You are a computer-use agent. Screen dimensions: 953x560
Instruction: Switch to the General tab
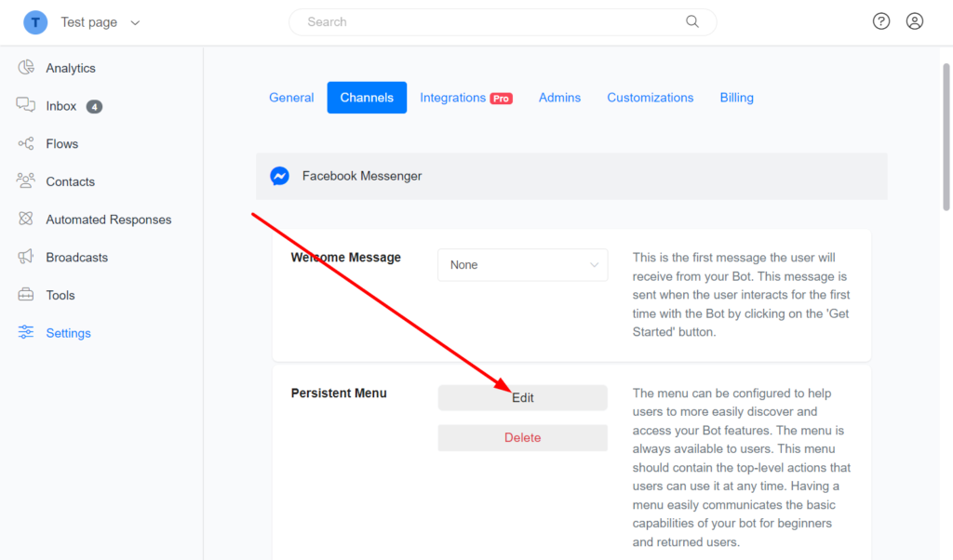291,98
